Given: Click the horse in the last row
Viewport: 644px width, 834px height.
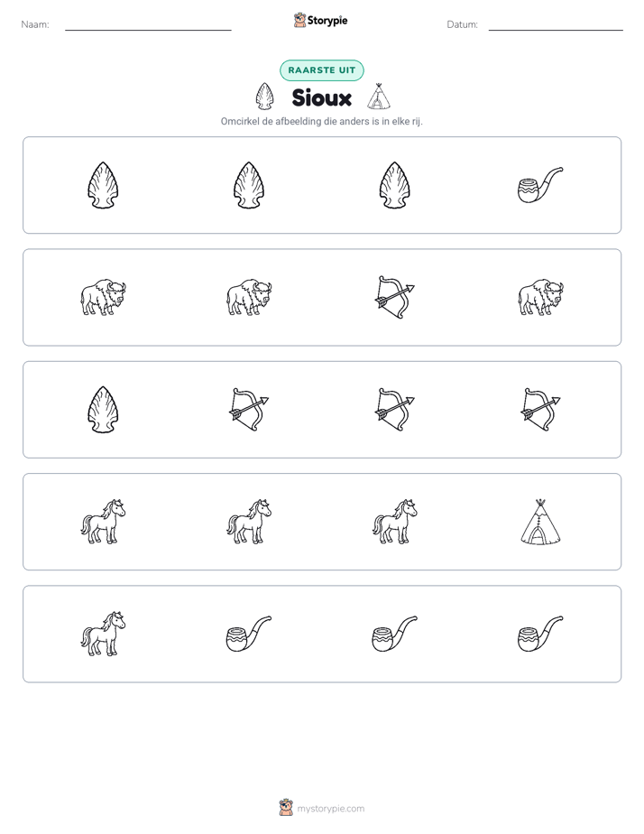Looking at the screenshot, I should pos(103,634).
